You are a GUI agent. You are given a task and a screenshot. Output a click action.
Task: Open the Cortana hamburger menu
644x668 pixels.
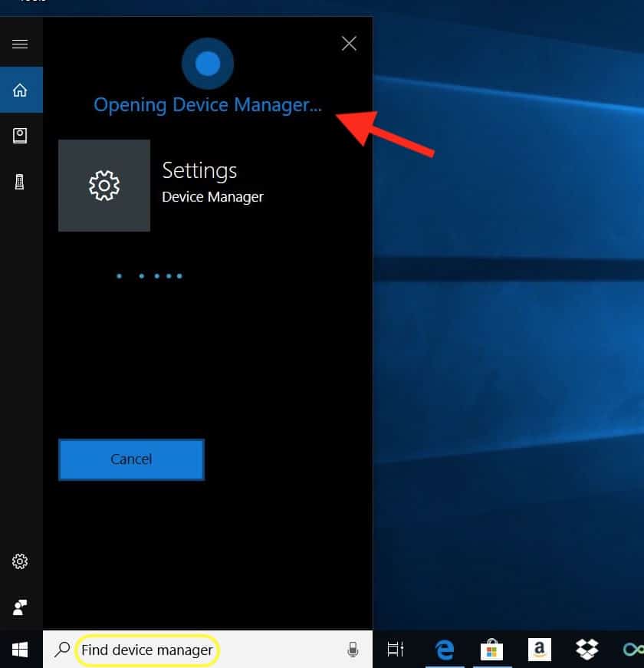coord(21,44)
